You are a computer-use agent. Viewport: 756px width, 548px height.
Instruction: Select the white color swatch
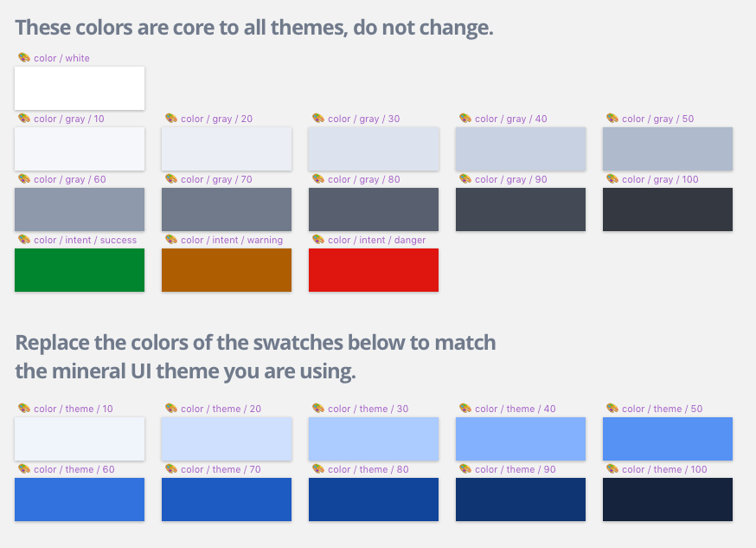tap(80, 88)
